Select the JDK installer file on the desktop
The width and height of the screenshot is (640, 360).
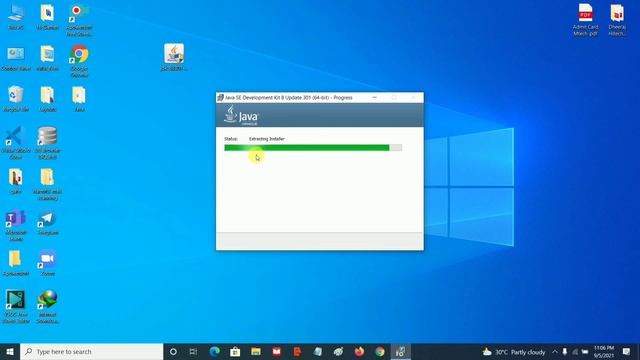point(174,58)
